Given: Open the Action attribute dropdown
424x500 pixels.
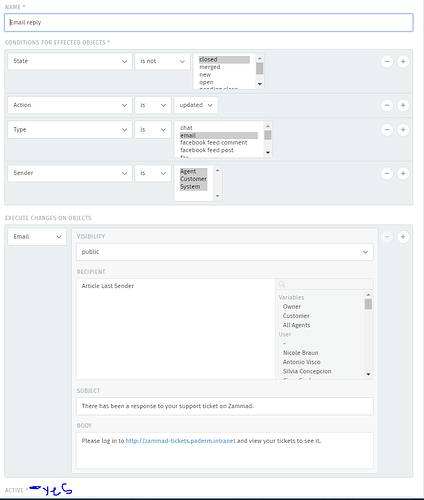Looking at the screenshot, I should tap(70, 105).
